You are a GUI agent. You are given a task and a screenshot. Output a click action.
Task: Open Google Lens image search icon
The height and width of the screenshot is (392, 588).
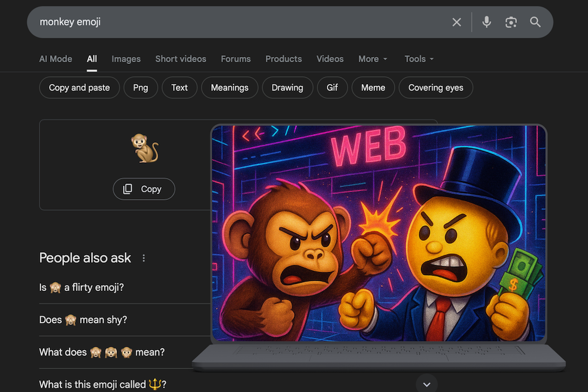[x=511, y=22]
